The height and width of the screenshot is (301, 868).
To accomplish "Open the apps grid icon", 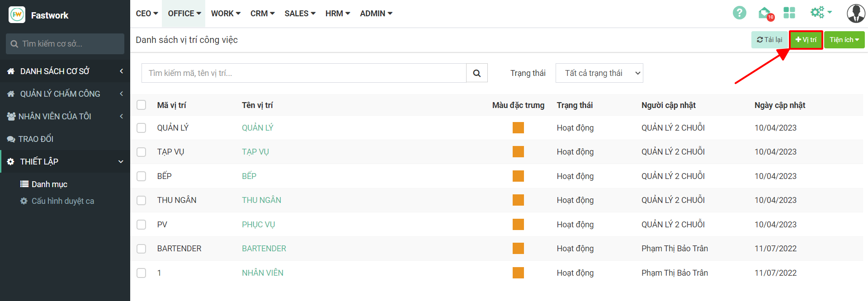I will point(789,13).
